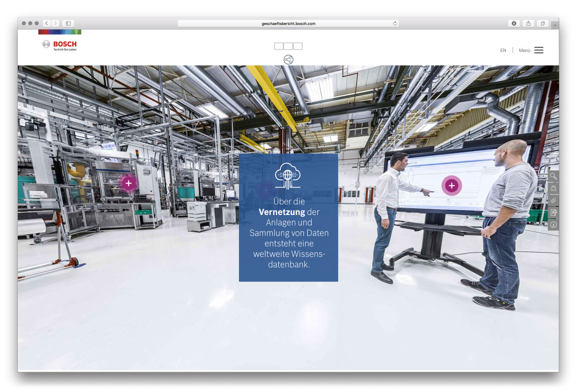Click the Safari share button
Image resolution: width=577 pixels, height=392 pixels.
(528, 23)
